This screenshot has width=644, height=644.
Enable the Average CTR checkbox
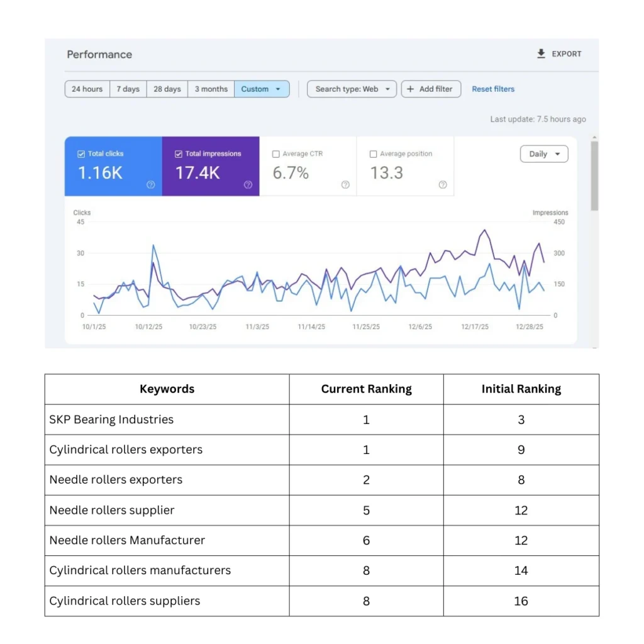pyautogui.click(x=276, y=154)
